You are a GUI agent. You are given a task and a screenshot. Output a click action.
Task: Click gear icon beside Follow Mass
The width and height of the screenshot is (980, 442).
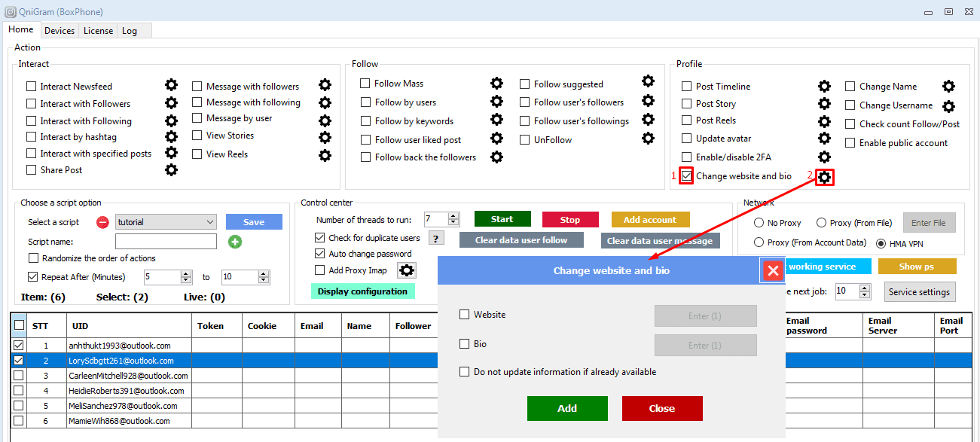point(496,84)
